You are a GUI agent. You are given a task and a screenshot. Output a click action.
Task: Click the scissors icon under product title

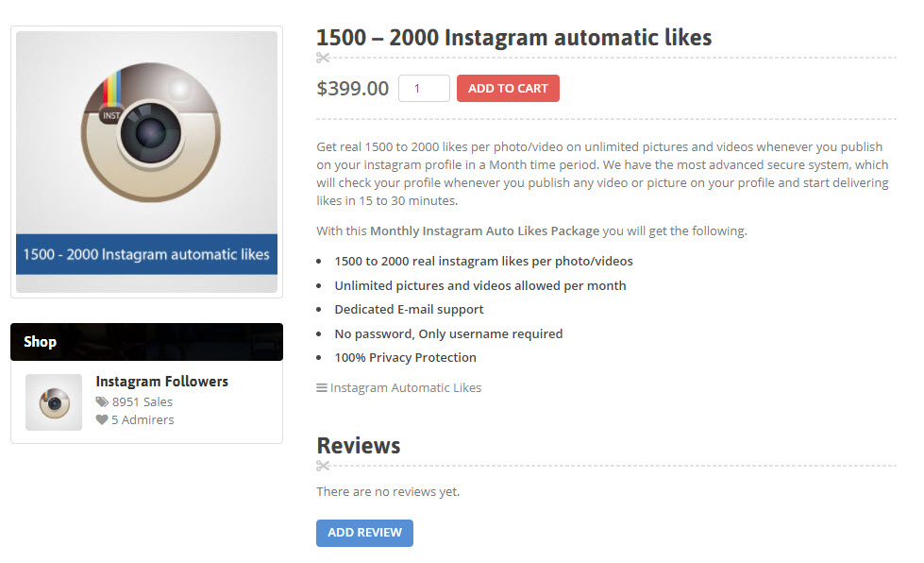pyautogui.click(x=323, y=59)
